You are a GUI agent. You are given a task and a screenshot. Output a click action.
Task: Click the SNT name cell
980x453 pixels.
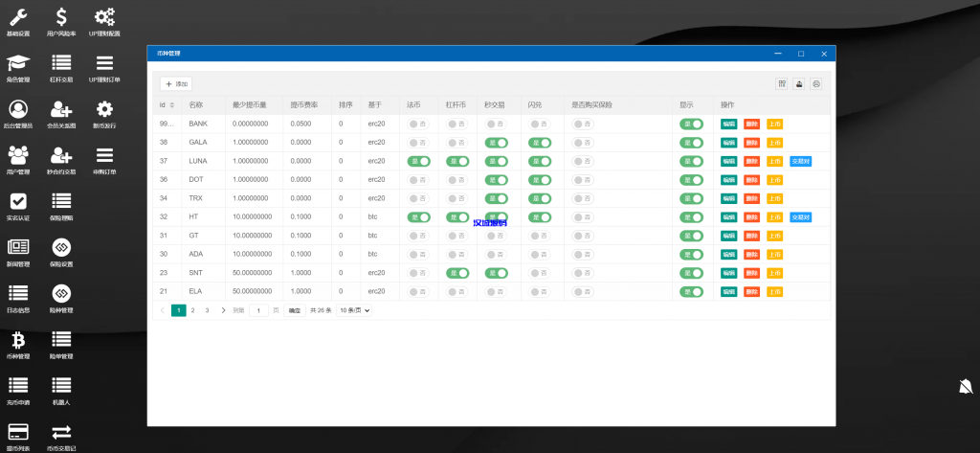point(203,273)
